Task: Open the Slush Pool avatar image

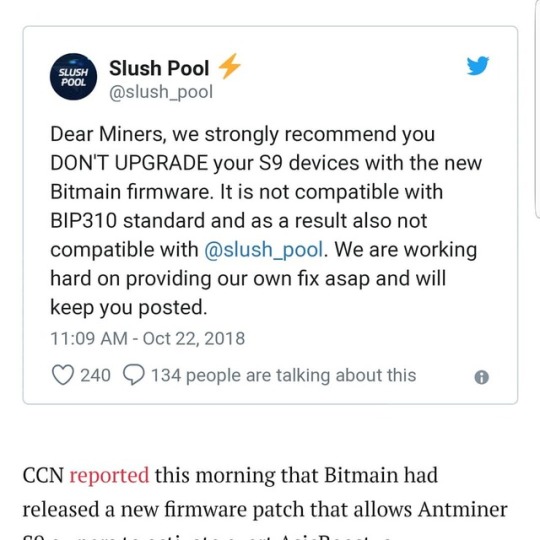Action: [73, 77]
